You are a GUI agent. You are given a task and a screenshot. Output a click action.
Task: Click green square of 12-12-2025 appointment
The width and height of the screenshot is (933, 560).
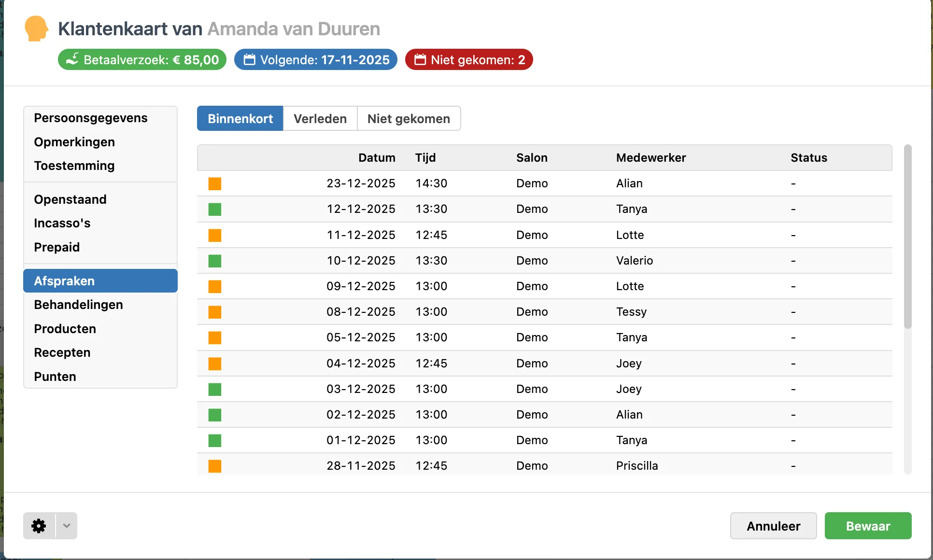pos(215,209)
